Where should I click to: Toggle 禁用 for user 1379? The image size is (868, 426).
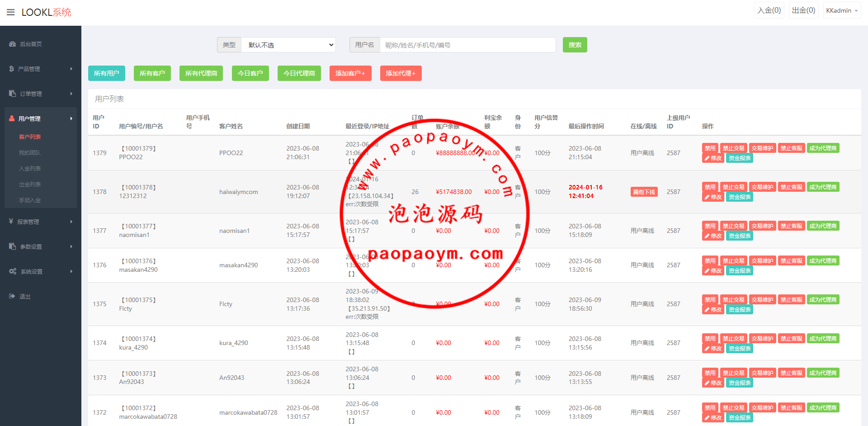pos(710,148)
